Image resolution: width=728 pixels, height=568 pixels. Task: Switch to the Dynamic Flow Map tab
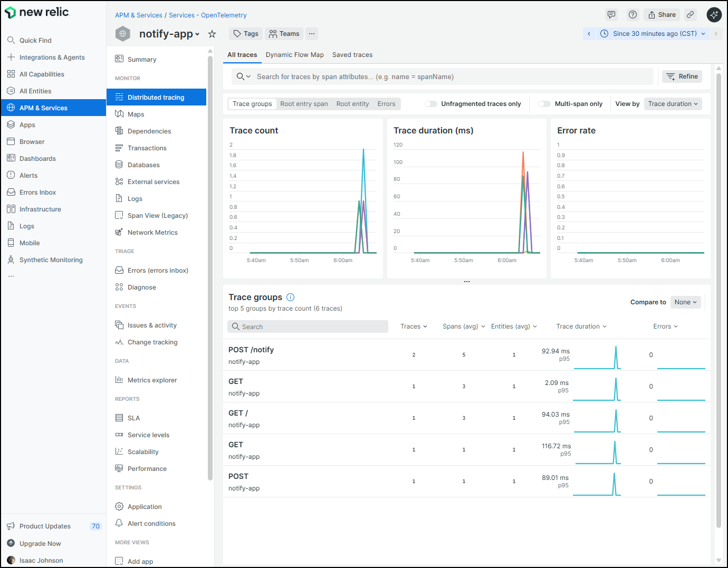294,55
